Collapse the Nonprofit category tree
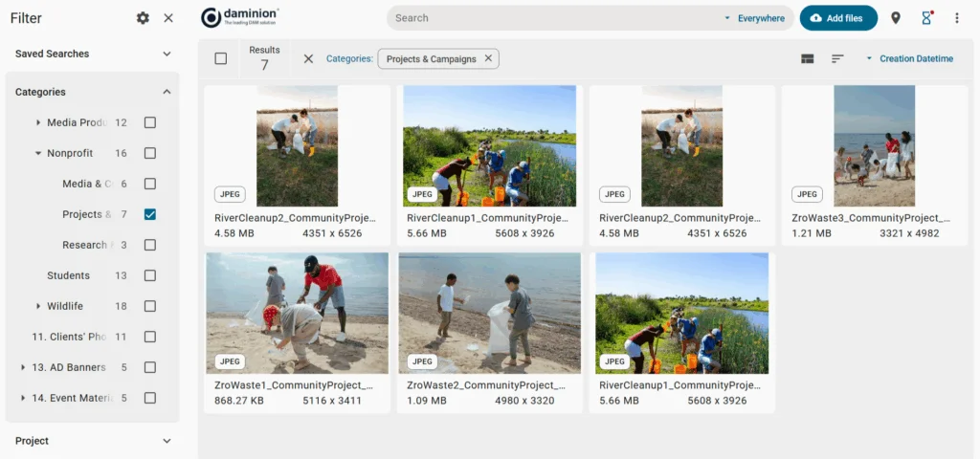980x459 pixels. (x=38, y=154)
